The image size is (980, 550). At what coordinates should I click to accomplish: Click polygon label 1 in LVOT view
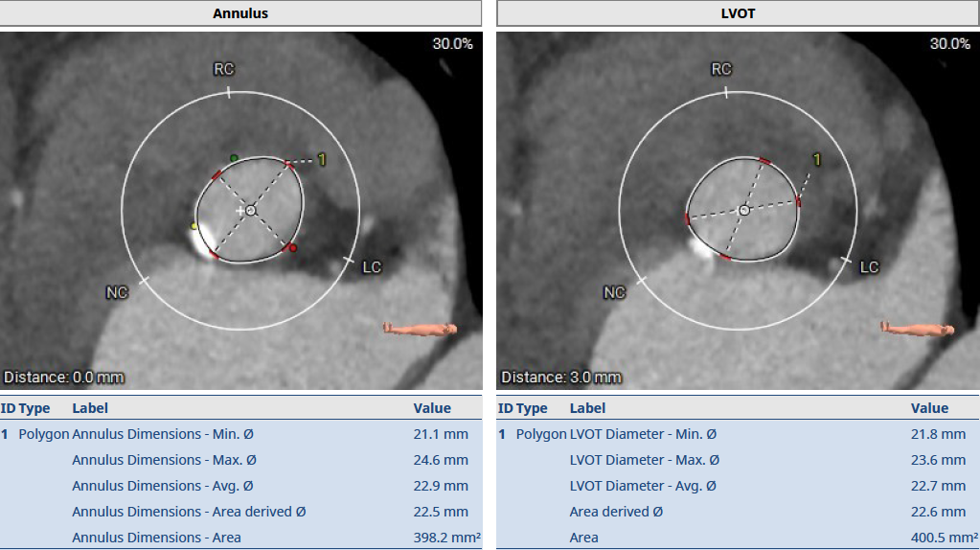tap(816, 159)
